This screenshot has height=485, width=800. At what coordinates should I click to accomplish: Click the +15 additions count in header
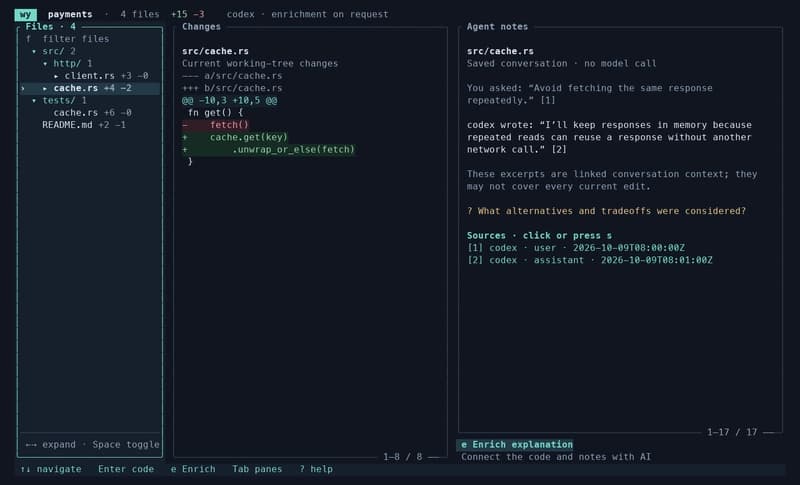click(x=179, y=14)
